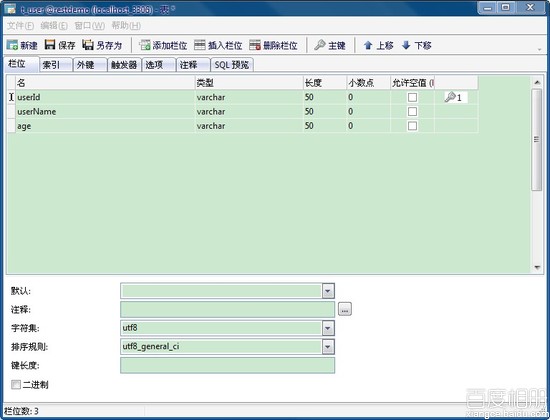This screenshot has width=550, height=420.
Task: Move field down with 下移
Action: (416, 45)
